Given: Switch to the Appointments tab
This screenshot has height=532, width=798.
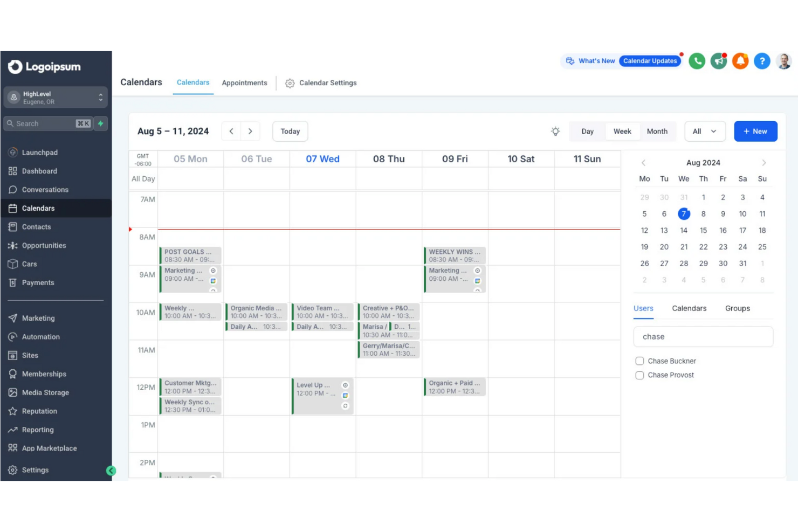Looking at the screenshot, I should click(x=244, y=82).
